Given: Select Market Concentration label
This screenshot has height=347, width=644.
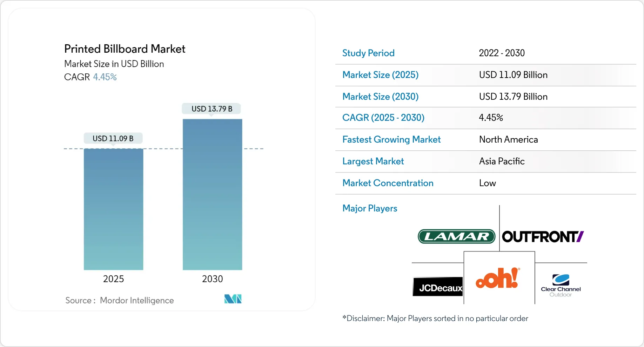Looking at the screenshot, I should click(388, 183).
